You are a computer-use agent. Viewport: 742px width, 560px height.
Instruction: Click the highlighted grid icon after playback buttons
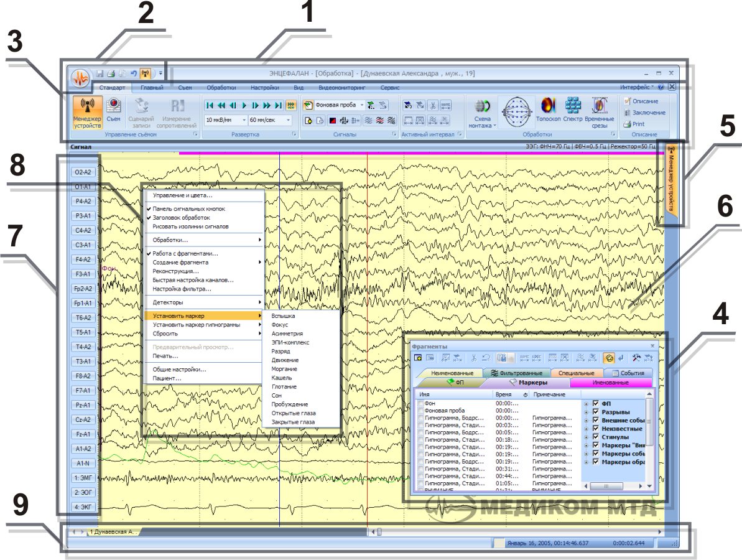point(291,106)
